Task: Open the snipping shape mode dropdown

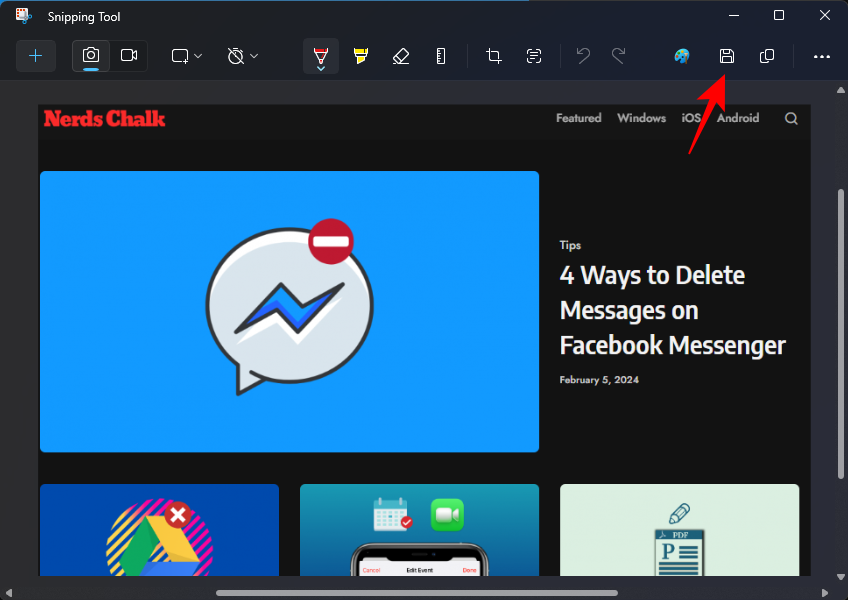Action: (x=186, y=56)
